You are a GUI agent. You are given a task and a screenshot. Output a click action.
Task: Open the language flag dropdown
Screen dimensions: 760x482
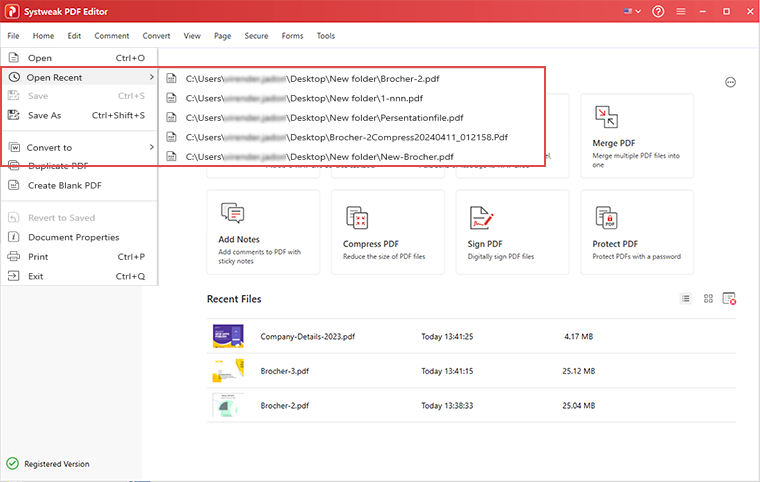click(632, 11)
